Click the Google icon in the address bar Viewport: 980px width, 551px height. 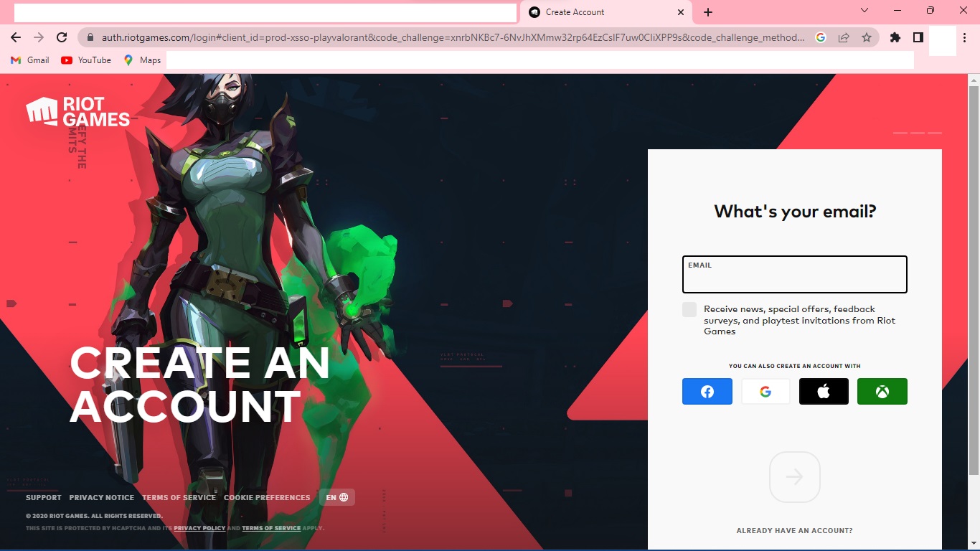pyautogui.click(x=821, y=37)
